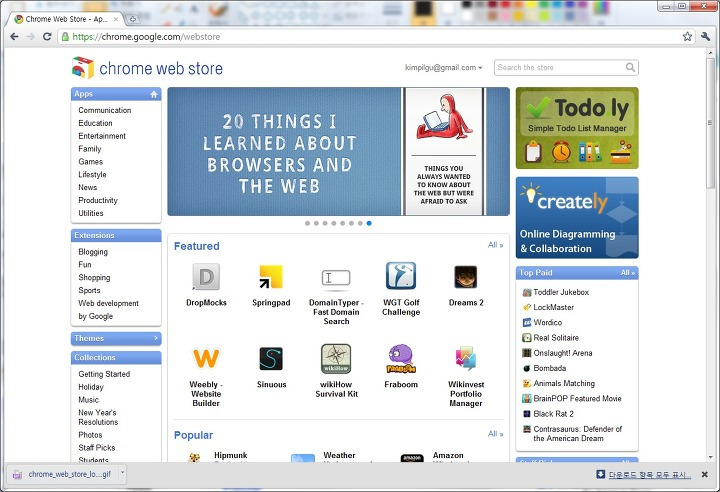Bookmark page with the star icon
The image size is (720, 492).
pos(687,37)
